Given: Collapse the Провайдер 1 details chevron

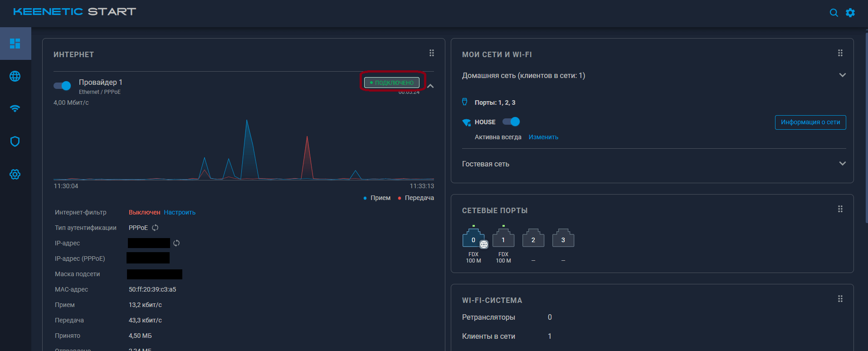Looking at the screenshot, I should 430,86.
